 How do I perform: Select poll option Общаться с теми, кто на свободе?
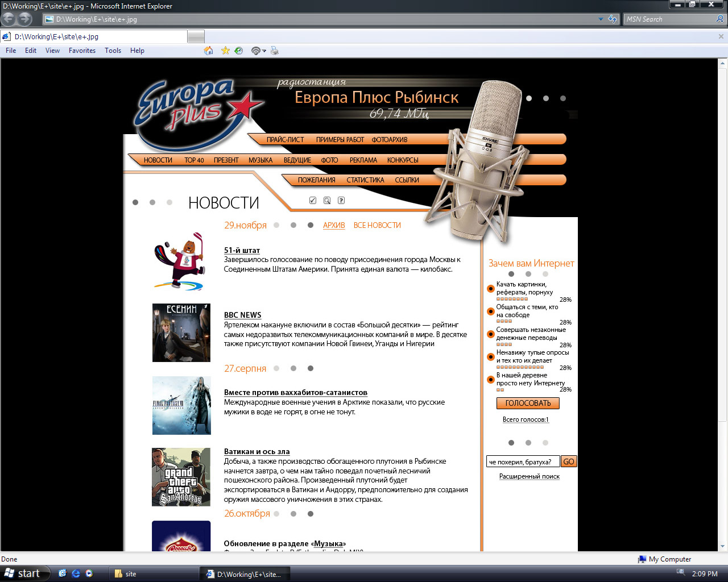tap(491, 311)
